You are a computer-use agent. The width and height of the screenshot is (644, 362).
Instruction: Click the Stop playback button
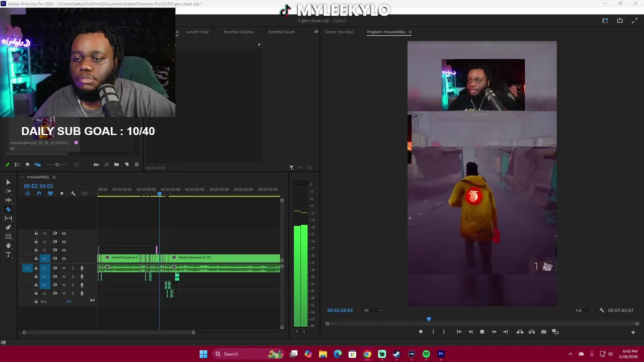482,332
